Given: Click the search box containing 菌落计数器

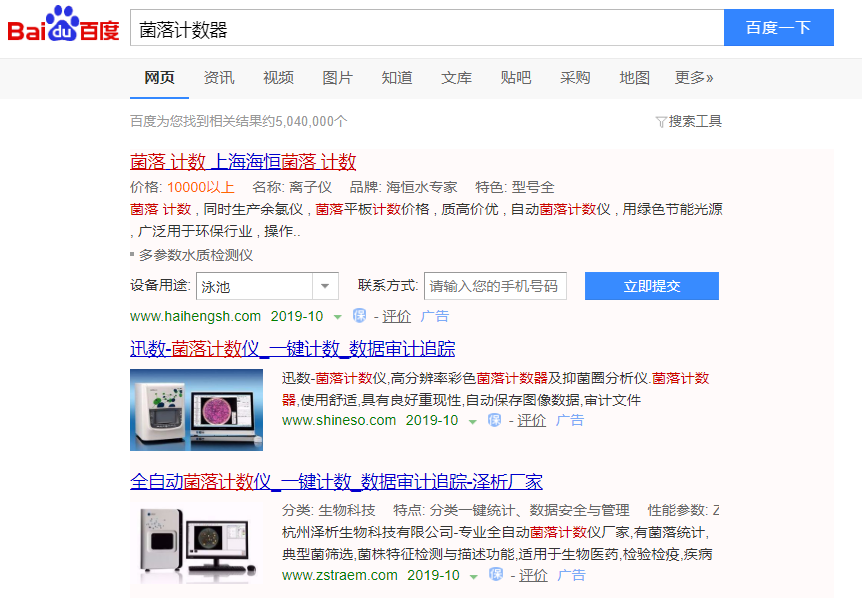Looking at the screenshot, I should coord(427,27).
